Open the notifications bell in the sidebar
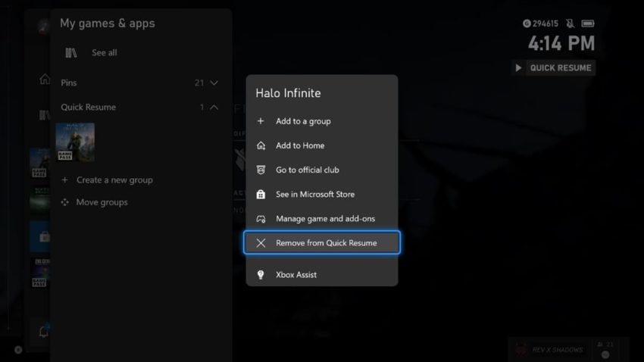This screenshot has width=644, height=362. (x=44, y=331)
